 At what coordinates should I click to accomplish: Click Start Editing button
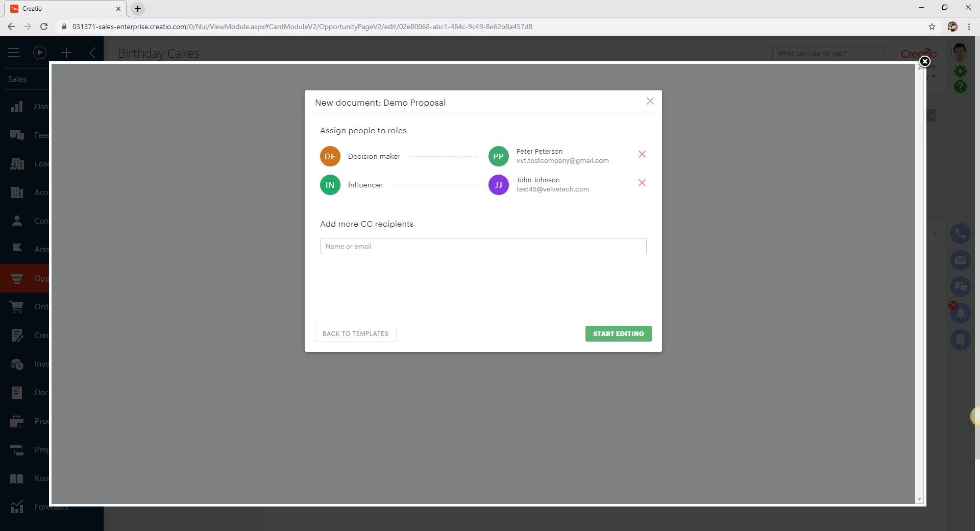[618, 334]
